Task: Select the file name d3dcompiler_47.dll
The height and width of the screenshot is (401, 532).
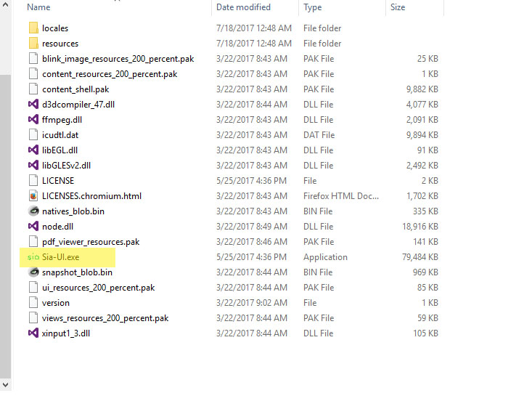Action: point(78,105)
